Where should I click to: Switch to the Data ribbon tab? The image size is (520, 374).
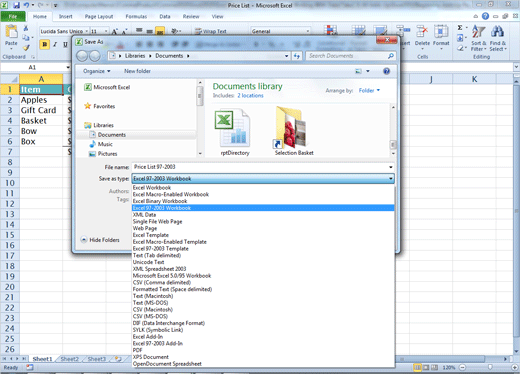[x=165, y=16]
